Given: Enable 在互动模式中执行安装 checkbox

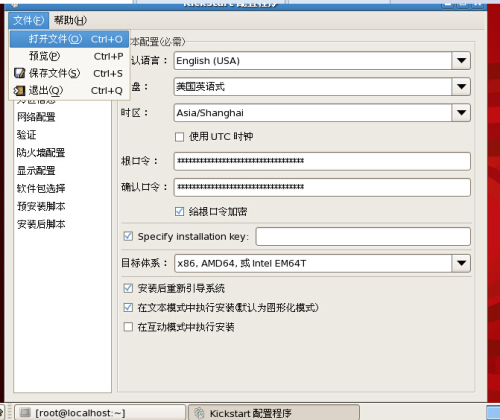Looking at the screenshot, I should 128,327.
